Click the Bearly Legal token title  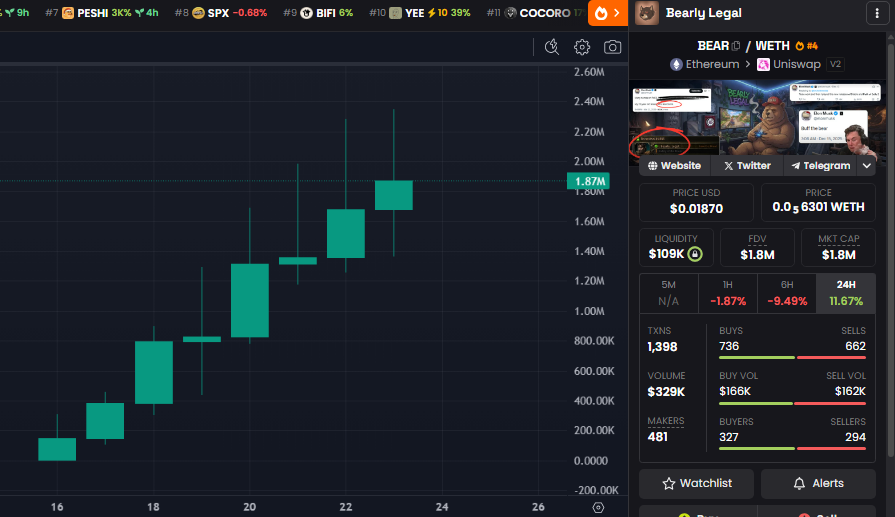pyautogui.click(x=704, y=13)
